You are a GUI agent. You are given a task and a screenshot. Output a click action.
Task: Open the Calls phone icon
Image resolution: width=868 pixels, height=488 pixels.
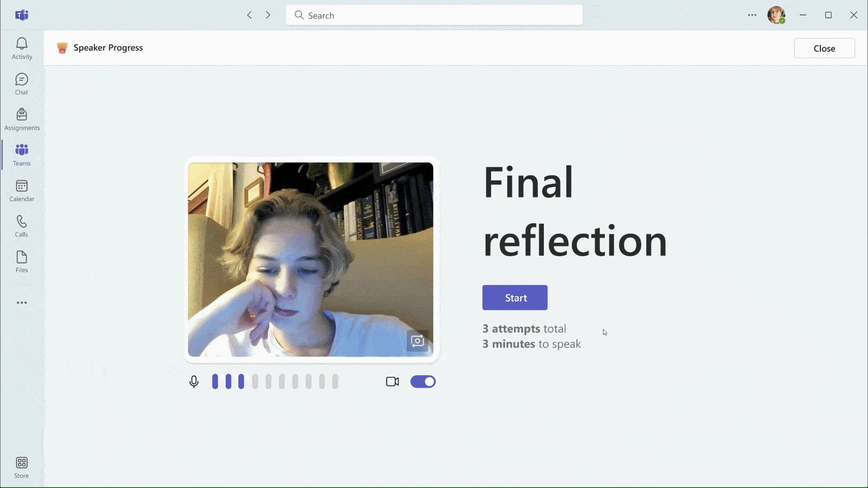[x=22, y=226]
